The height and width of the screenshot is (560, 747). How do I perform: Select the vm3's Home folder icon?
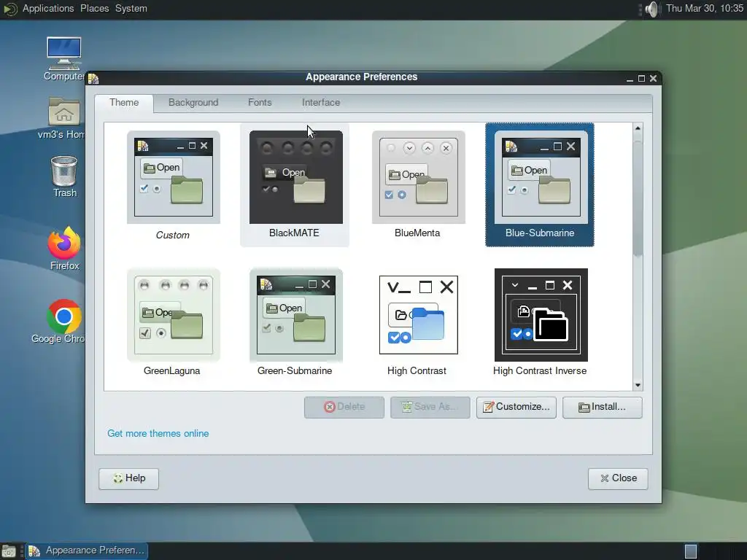click(64, 119)
